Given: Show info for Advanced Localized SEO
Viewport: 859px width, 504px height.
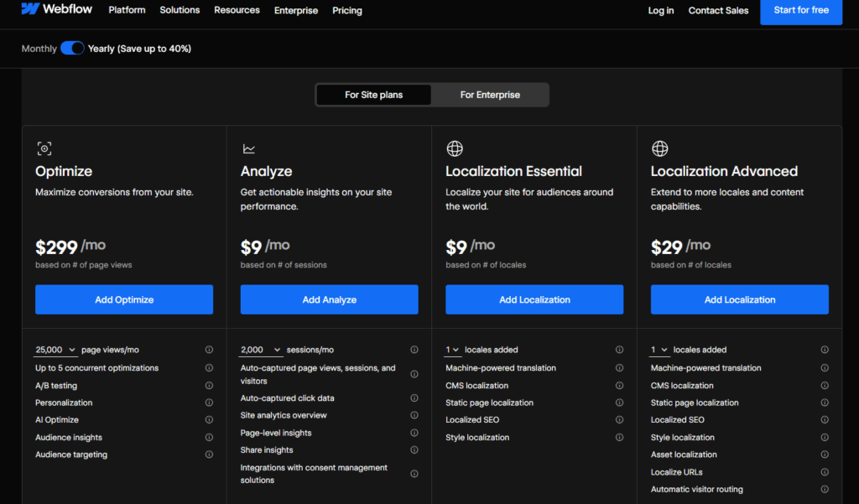Looking at the screenshot, I should click(x=825, y=419).
